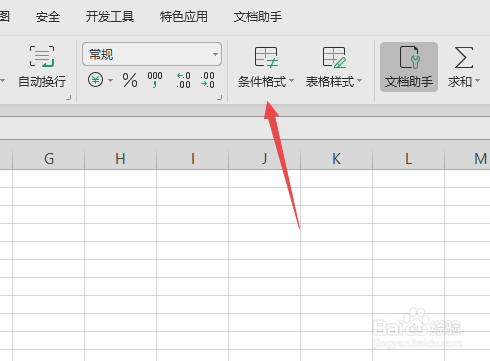
Task: Click first-row cell in column G
Action: coord(49,179)
